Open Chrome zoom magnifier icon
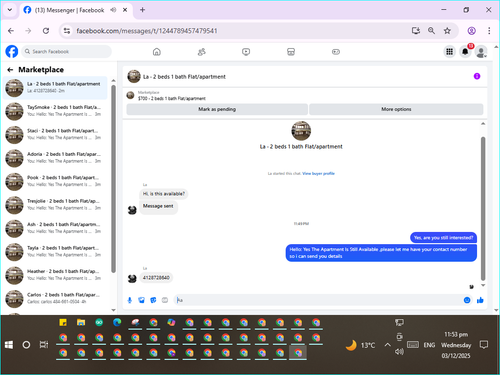This screenshot has height=375, width=500. pos(431,31)
